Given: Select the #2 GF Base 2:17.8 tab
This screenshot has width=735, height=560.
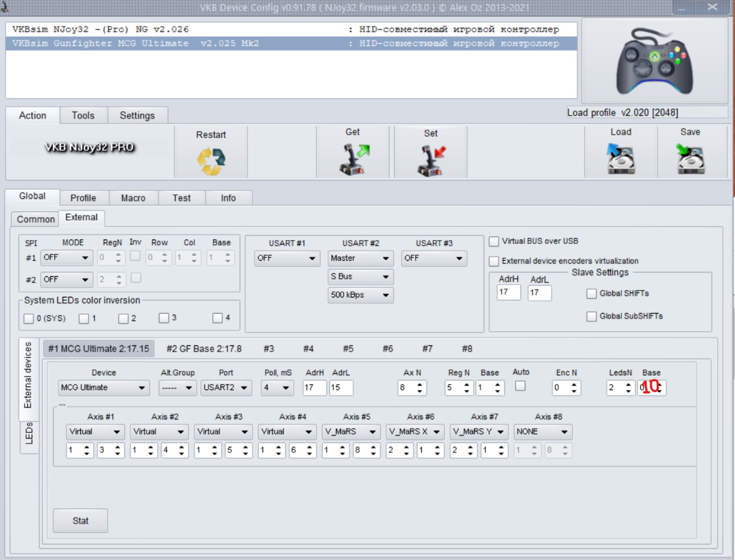Looking at the screenshot, I should (204, 349).
